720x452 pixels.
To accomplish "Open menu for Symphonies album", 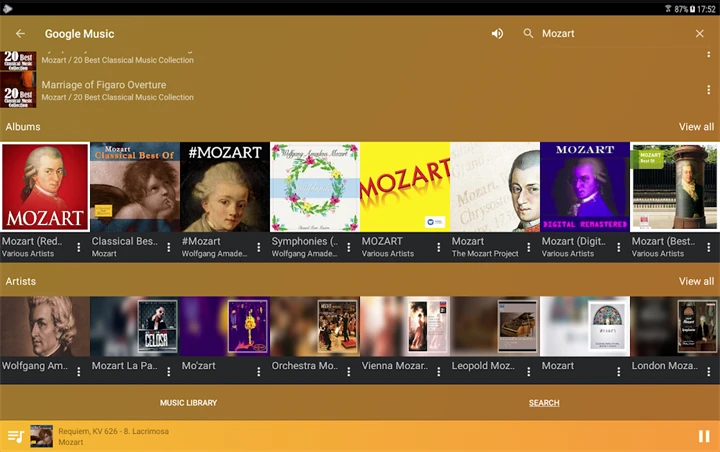I will 349,248.
